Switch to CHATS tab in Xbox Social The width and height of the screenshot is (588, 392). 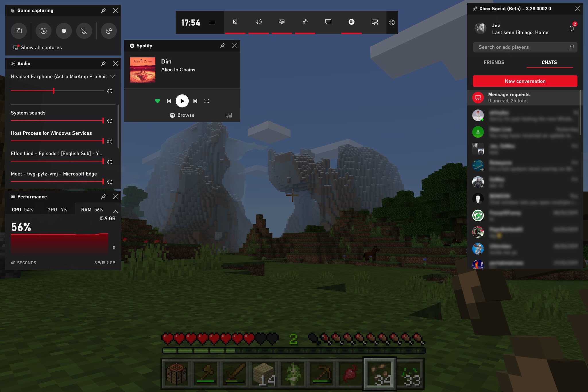click(x=550, y=62)
